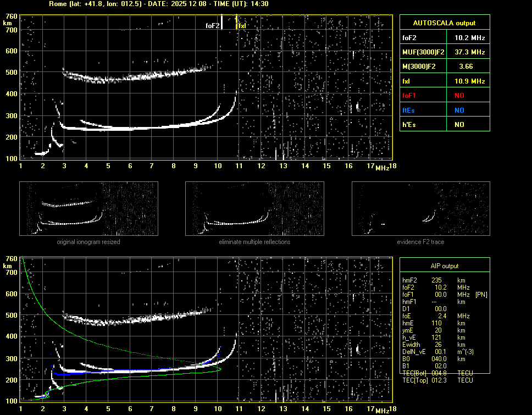Select the h'Es row label
The width and height of the screenshot is (532, 415).
point(410,125)
